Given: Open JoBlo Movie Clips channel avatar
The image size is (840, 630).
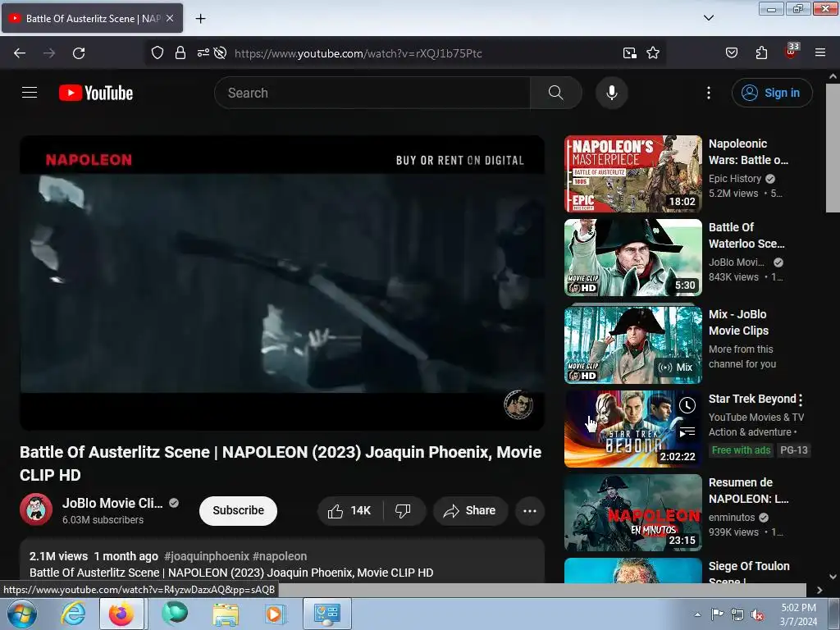Looking at the screenshot, I should click(x=36, y=509).
